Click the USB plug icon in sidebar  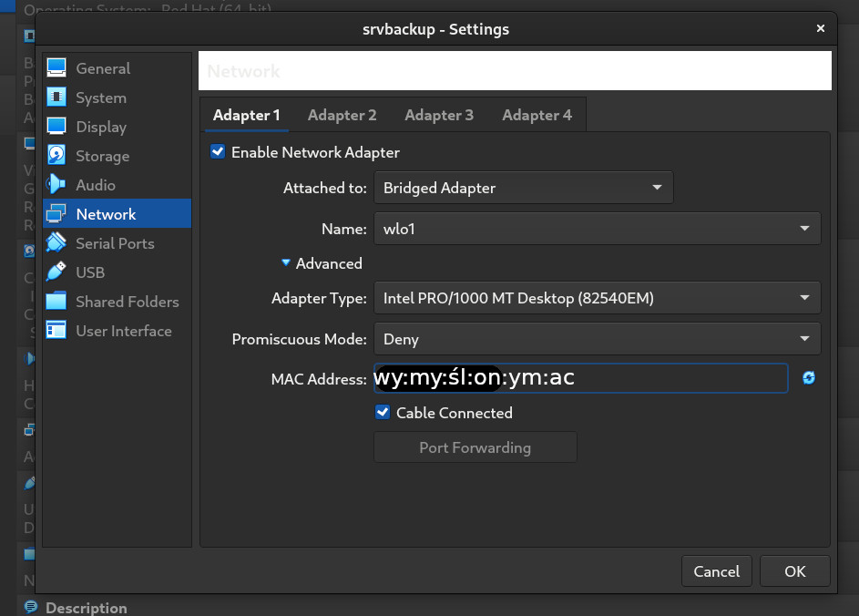coord(56,272)
